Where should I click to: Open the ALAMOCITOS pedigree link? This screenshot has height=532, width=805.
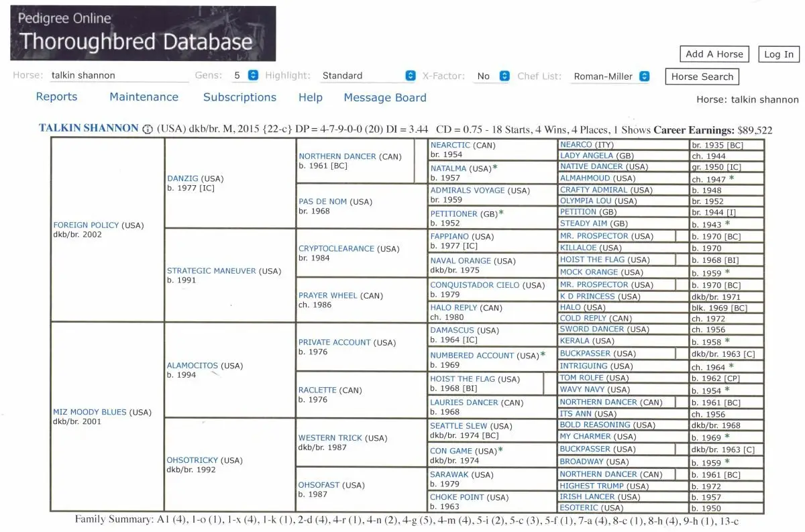192,366
